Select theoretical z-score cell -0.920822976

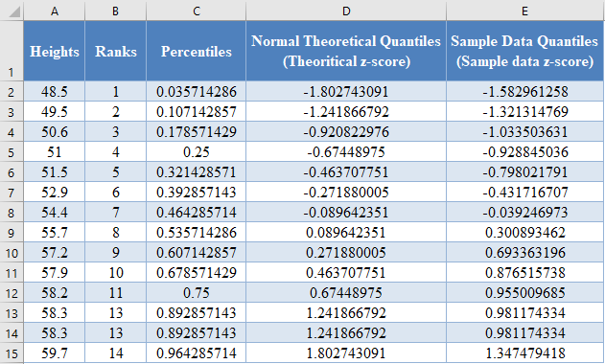[x=346, y=132]
